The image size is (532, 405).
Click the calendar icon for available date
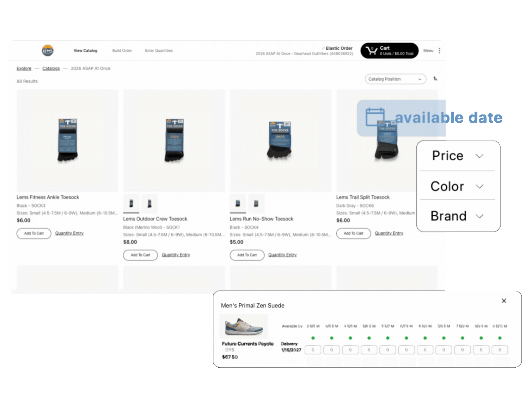click(375, 117)
